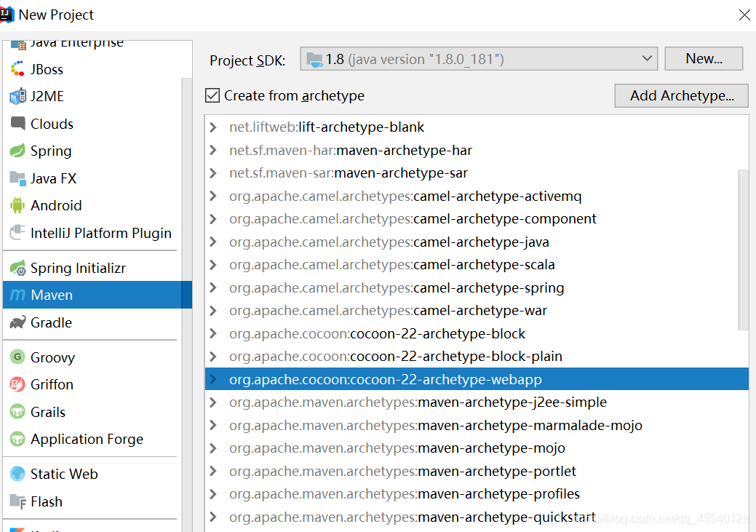Screen dimensions: 756x532
Task: Click the Griffon red icon
Action: [x=18, y=384]
